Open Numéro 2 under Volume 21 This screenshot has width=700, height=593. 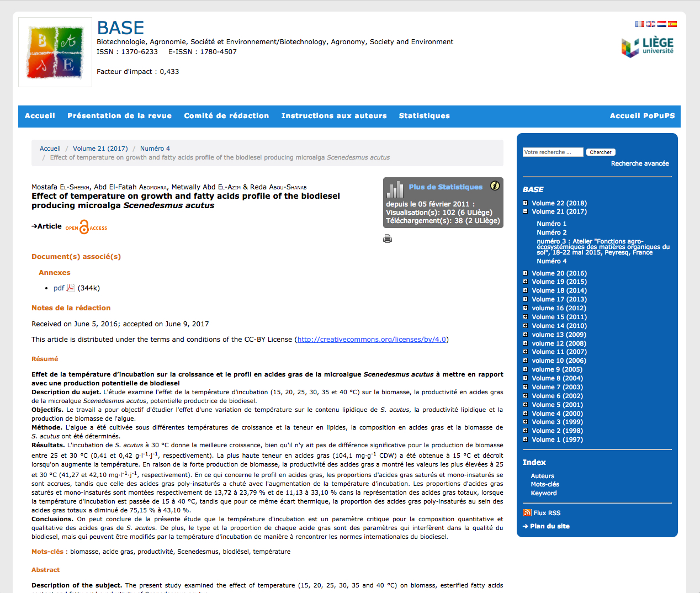click(551, 232)
